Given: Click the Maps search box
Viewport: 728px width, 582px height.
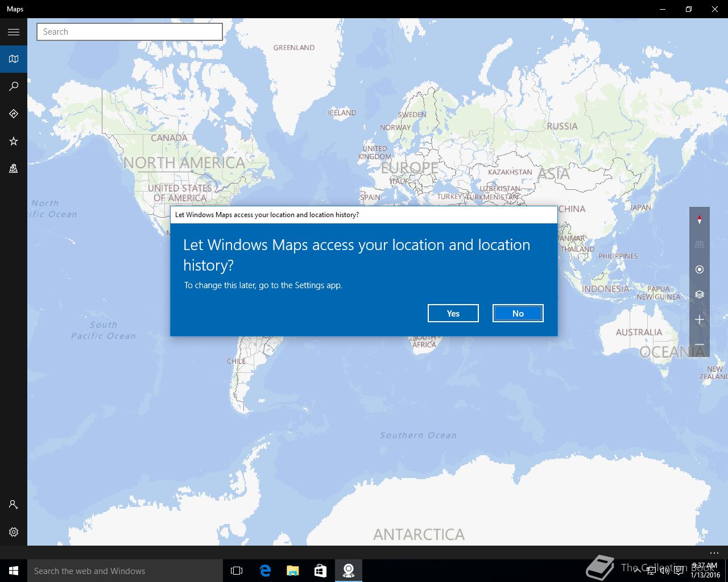Looking at the screenshot, I should 130,32.
